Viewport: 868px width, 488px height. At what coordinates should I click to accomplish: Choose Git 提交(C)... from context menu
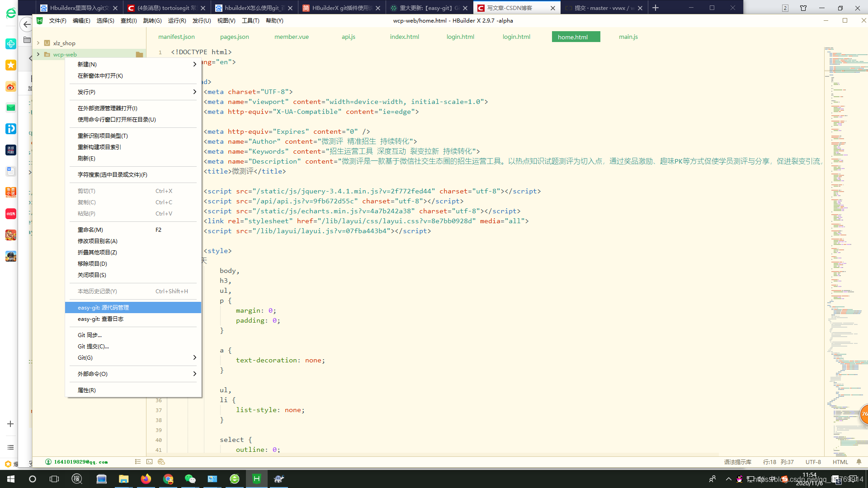[x=93, y=347]
